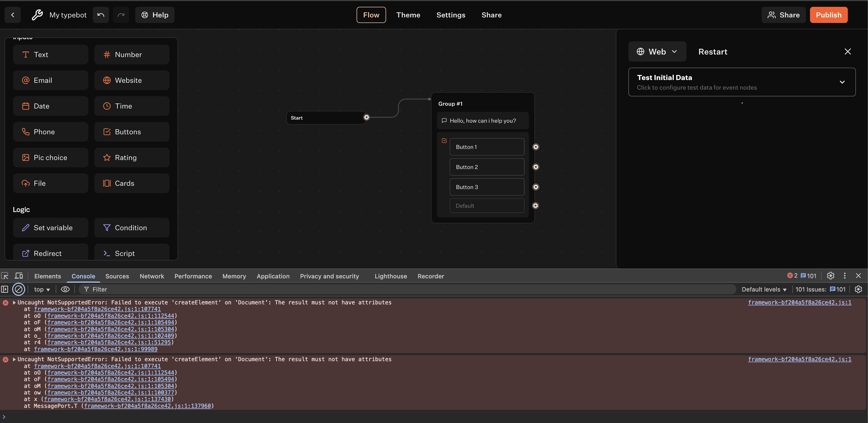Switch to the Theme tab
This screenshot has width=868, height=423.
pyautogui.click(x=408, y=15)
